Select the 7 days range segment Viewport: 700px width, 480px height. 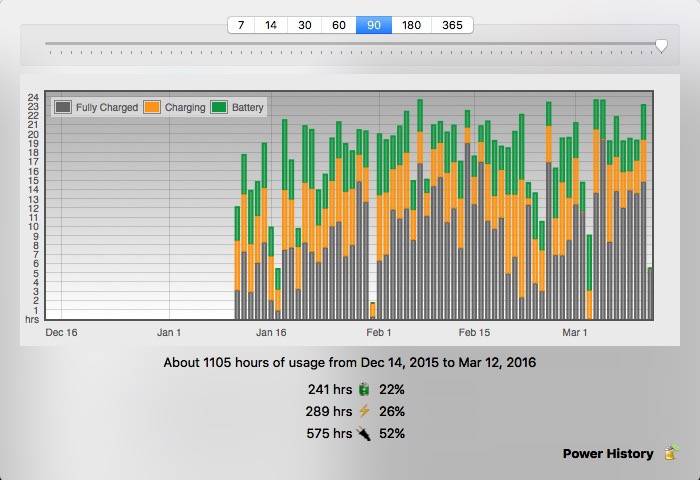click(x=240, y=25)
